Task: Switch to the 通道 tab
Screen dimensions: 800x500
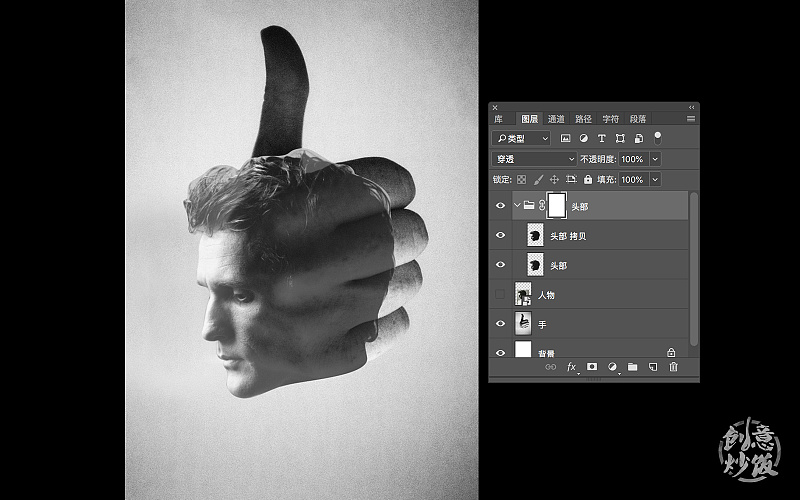Action: pyautogui.click(x=556, y=119)
